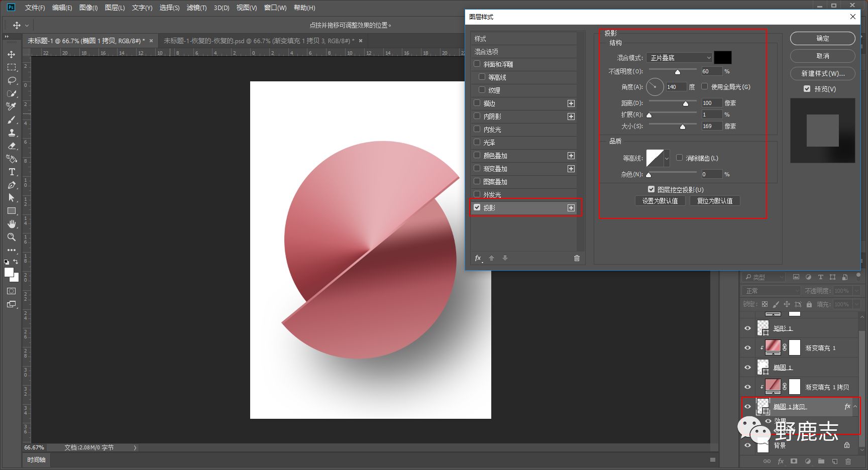The height and width of the screenshot is (470, 868).
Task: Check 使用全局光 global light option
Action: click(705, 86)
